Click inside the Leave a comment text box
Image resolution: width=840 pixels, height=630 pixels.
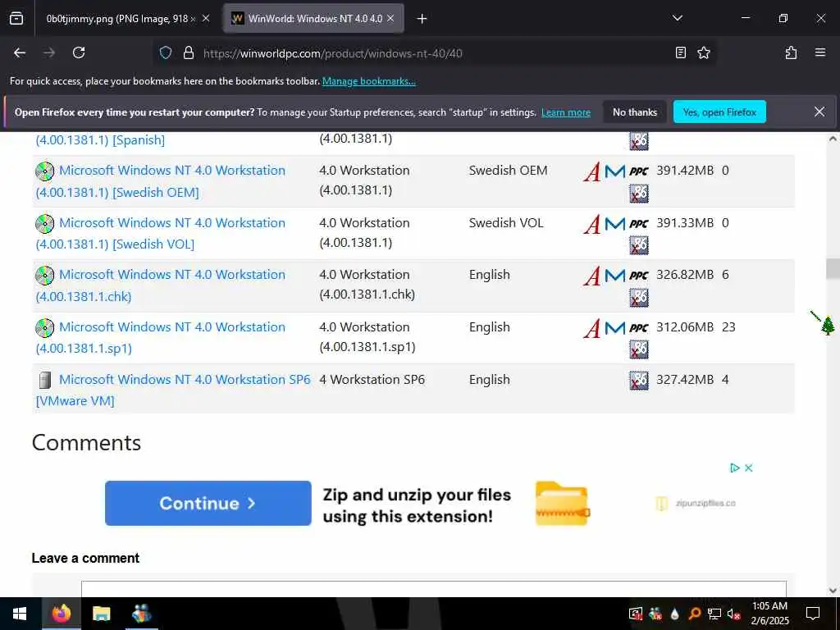coord(434,589)
